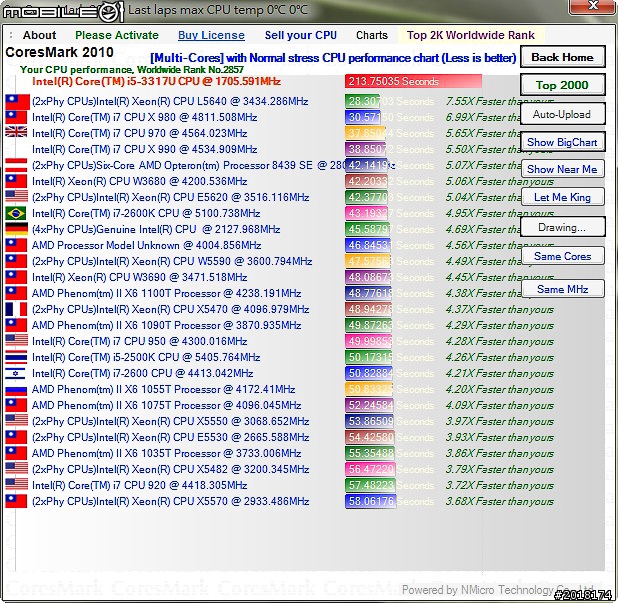Click Russian flag beside Phenom II X6 1055T row
618x603 pixels.
click(x=17, y=389)
